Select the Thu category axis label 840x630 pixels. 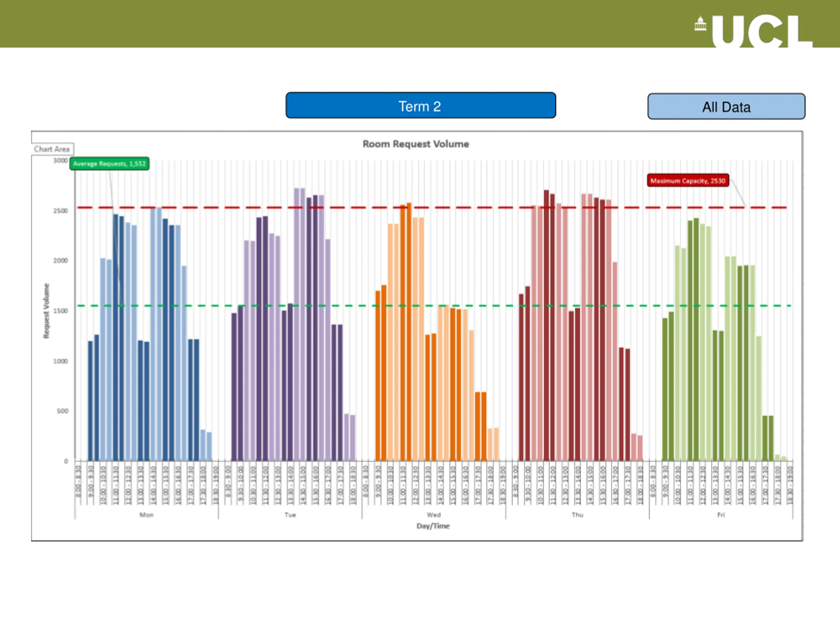pyautogui.click(x=577, y=514)
